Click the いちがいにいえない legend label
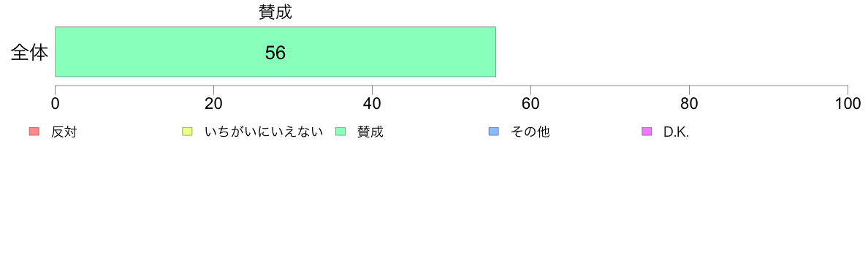This screenshot has height=269, width=868. click(x=264, y=132)
